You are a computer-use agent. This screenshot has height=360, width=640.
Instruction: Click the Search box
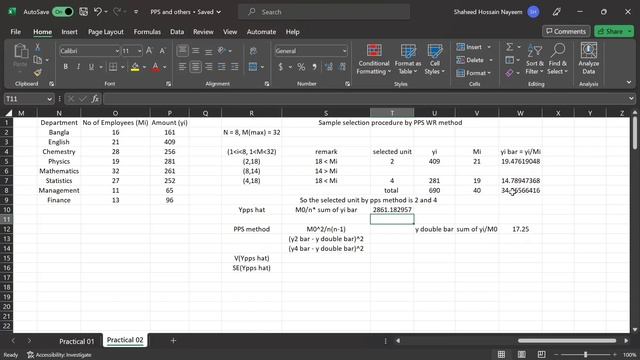point(324,12)
